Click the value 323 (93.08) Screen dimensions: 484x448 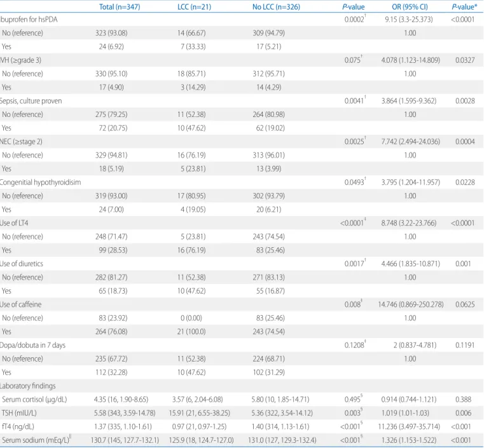coord(111,33)
